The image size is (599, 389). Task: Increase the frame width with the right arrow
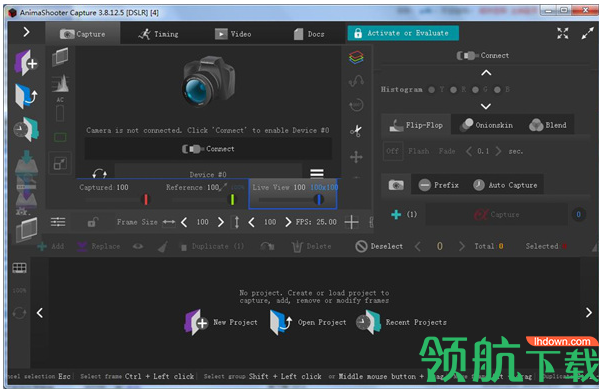click(x=220, y=222)
